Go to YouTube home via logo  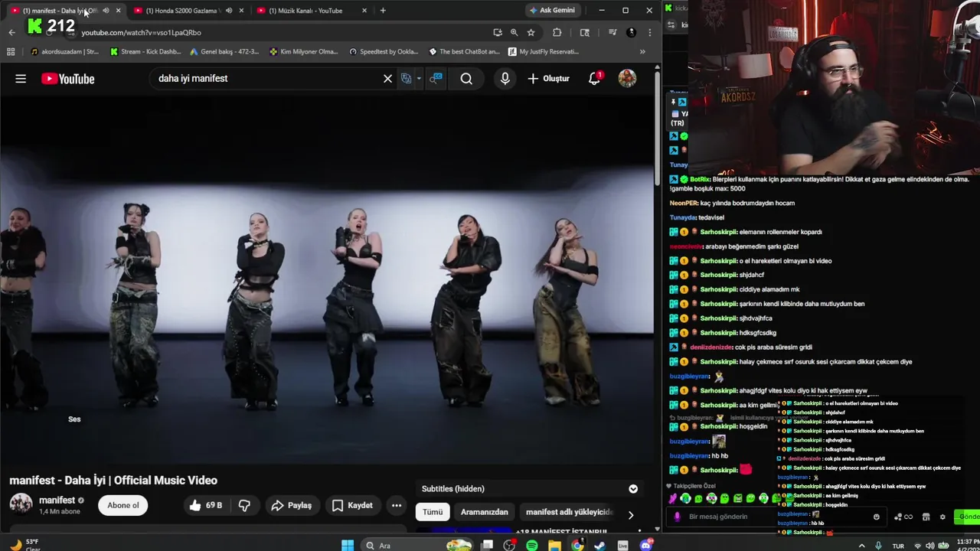[68, 79]
